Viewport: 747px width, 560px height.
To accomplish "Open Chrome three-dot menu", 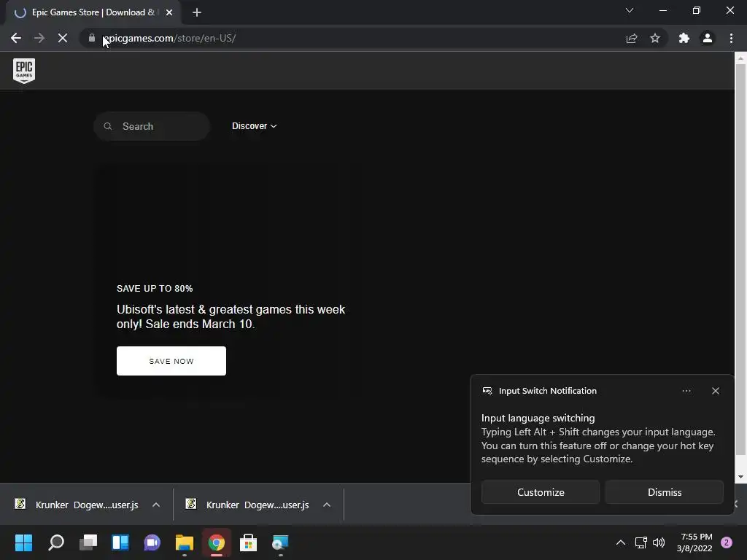I will tap(731, 38).
